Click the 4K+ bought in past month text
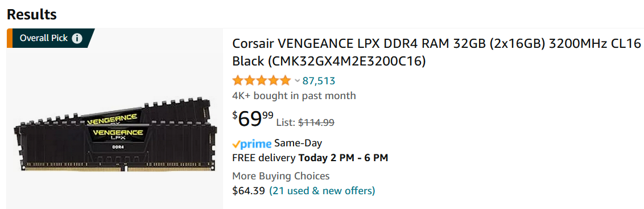 coord(294,96)
